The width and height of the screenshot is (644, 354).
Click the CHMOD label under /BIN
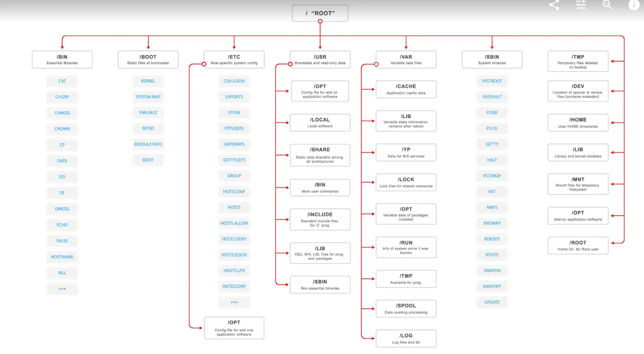point(62,113)
